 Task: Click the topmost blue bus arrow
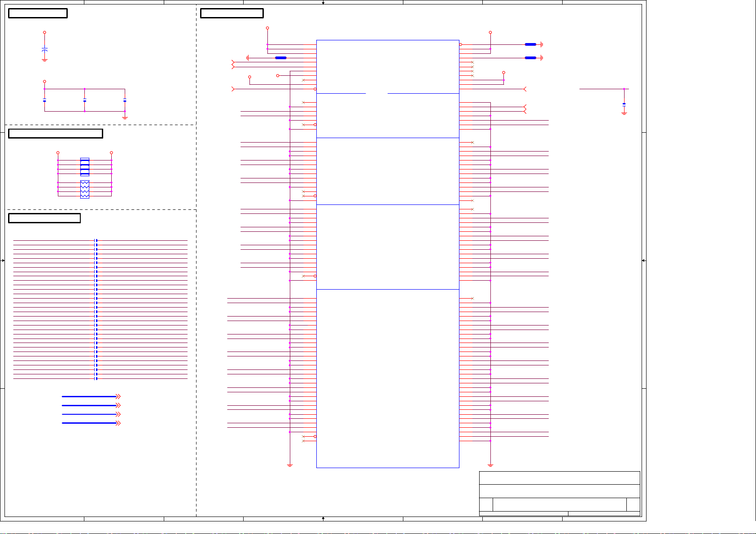[91, 396]
